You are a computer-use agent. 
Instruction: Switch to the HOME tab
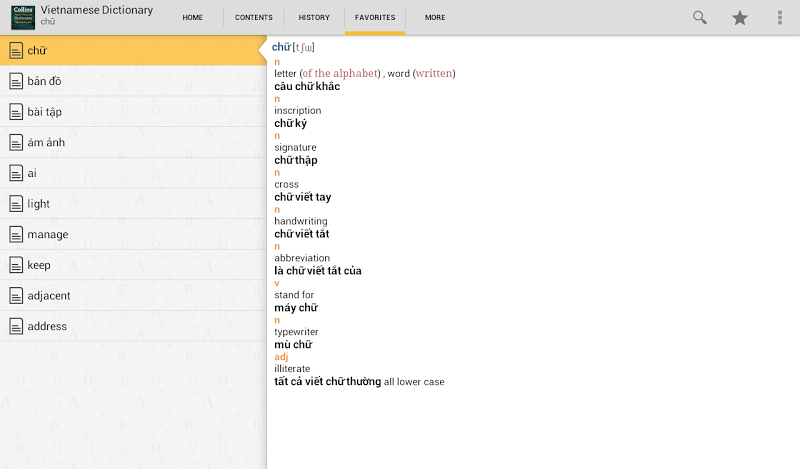pos(192,17)
